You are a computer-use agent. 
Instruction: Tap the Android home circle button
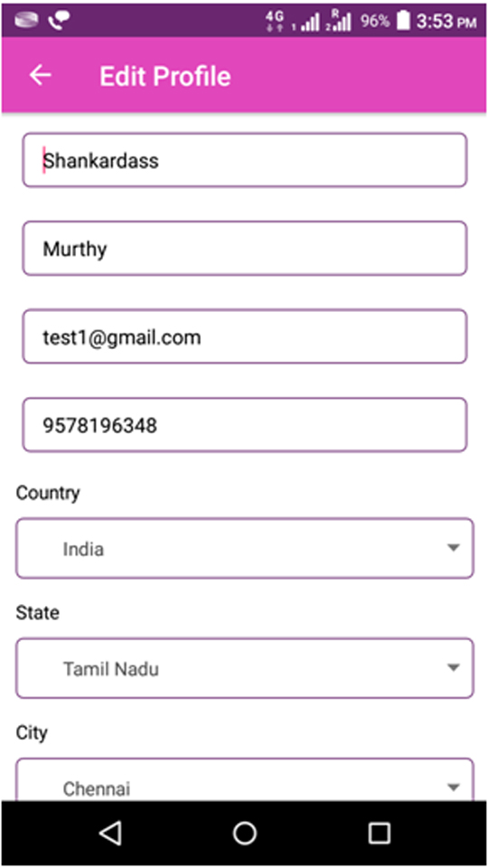coord(245,833)
